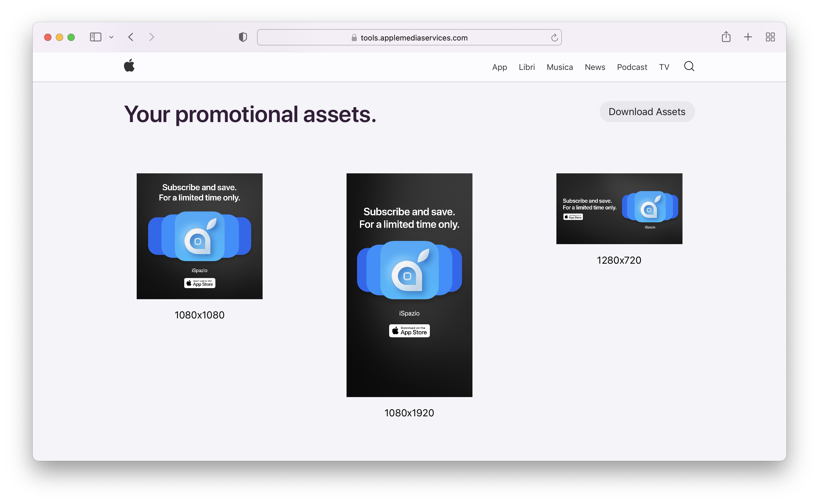
Task: Click the 1080x1920 size label
Action: pos(409,413)
